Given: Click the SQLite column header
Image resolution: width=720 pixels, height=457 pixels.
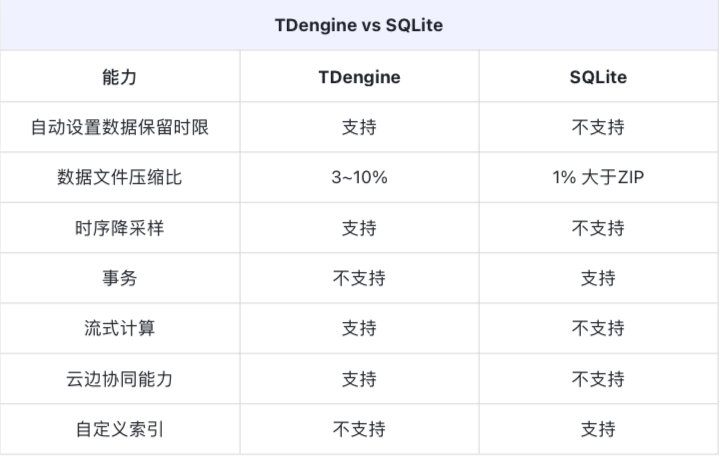Looking at the screenshot, I should click(598, 77).
